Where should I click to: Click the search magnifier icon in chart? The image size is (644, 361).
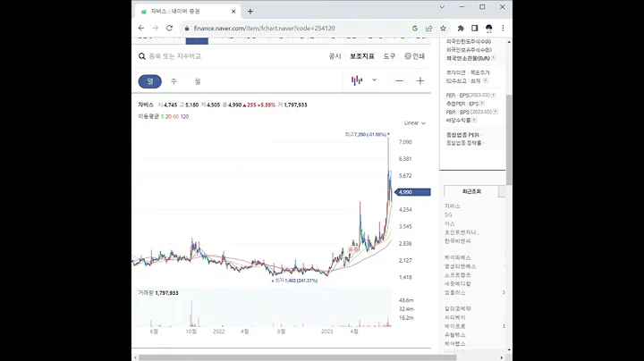141,56
